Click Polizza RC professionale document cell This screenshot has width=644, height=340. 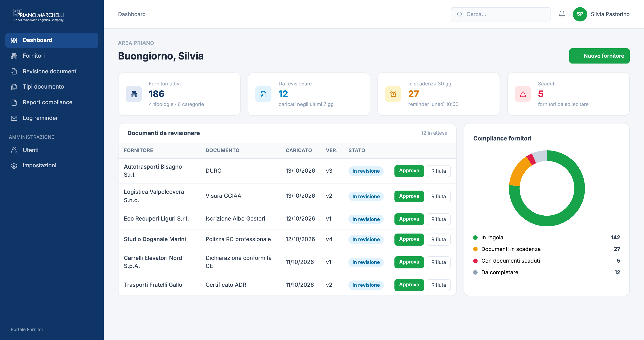click(238, 239)
